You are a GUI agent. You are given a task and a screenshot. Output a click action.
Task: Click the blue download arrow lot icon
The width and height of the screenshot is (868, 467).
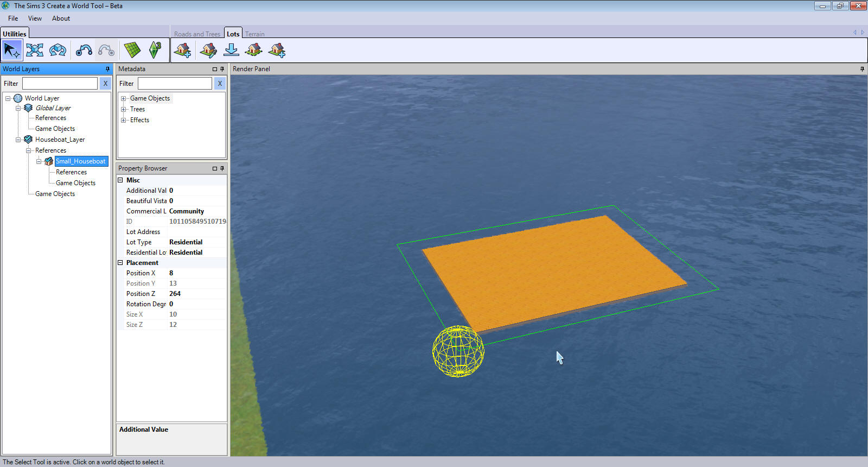pos(231,51)
